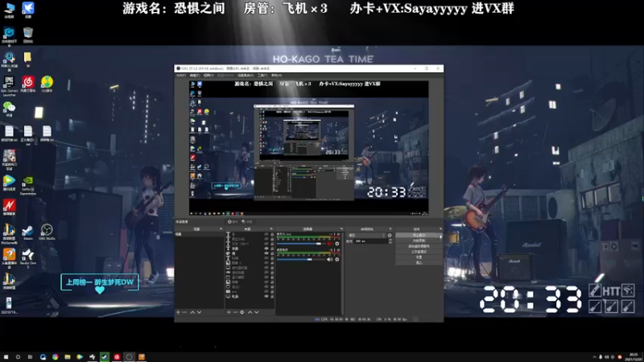Open OBS Studio desktop shortcut
The height and width of the screenshot is (362, 644).
tap(47, 231)
